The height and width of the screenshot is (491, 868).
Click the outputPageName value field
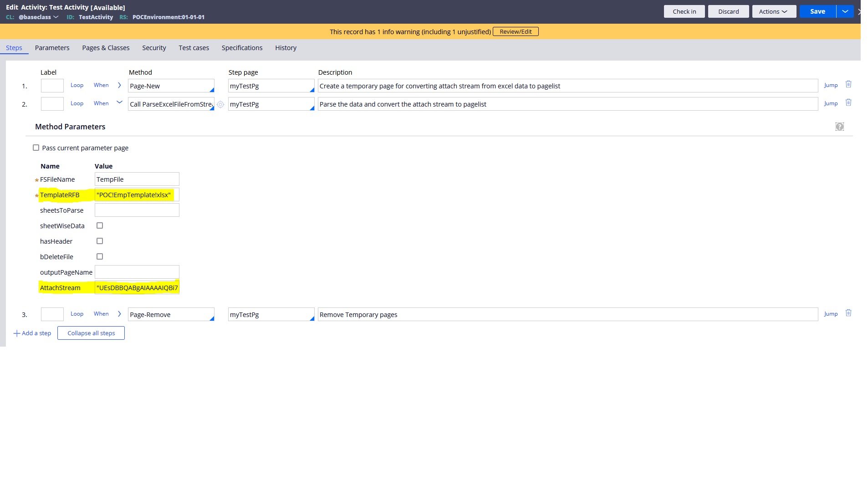click(x=137, y=272)
